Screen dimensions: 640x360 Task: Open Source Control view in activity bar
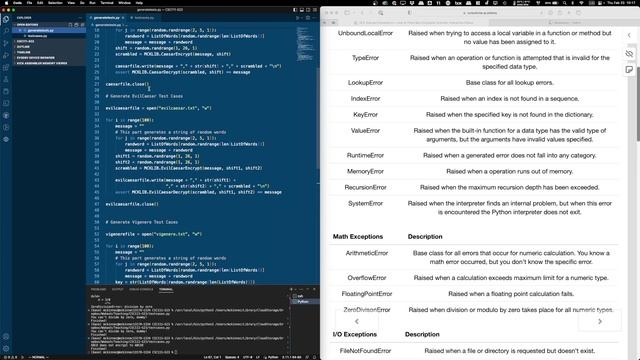coord(6,43)
